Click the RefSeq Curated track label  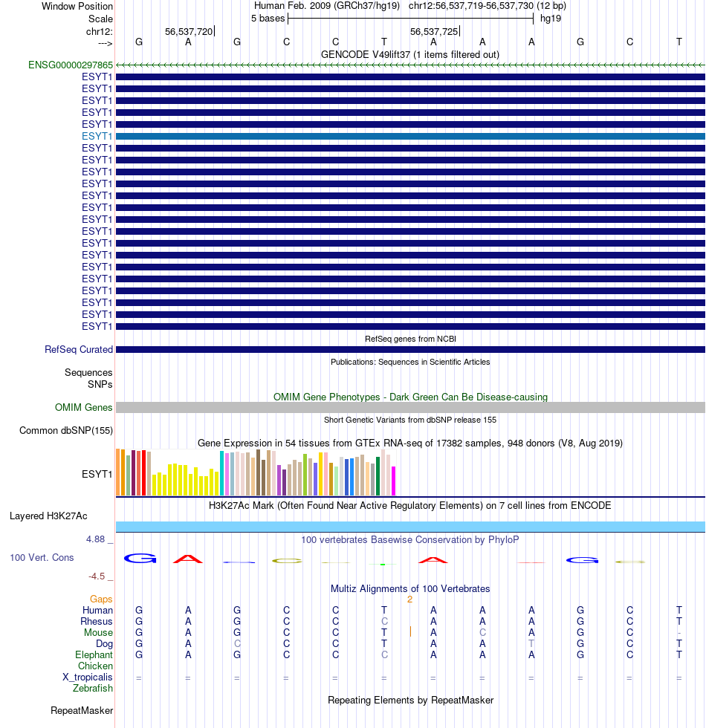click(x=79, y=349)
